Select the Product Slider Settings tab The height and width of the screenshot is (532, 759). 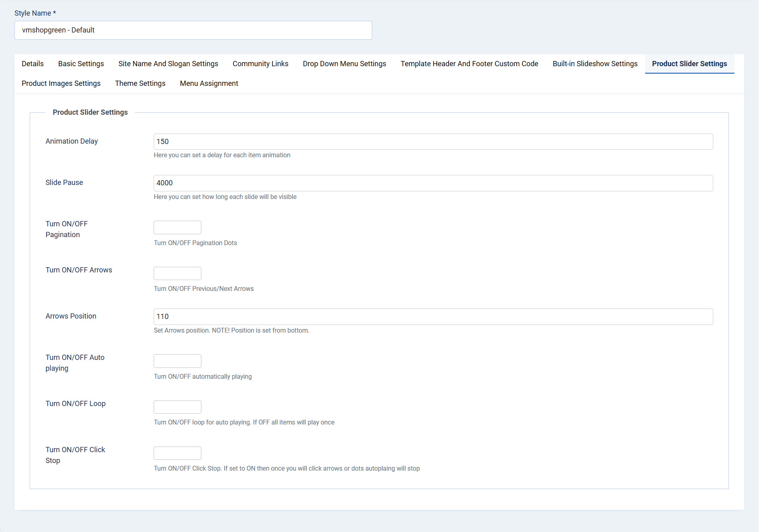pos(689,64)
